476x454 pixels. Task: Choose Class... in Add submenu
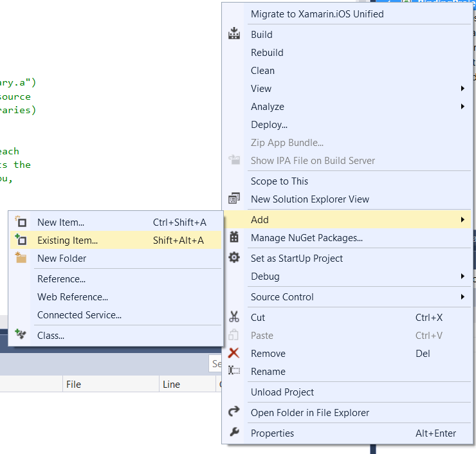pyautogui.click(x=116, y=336)
